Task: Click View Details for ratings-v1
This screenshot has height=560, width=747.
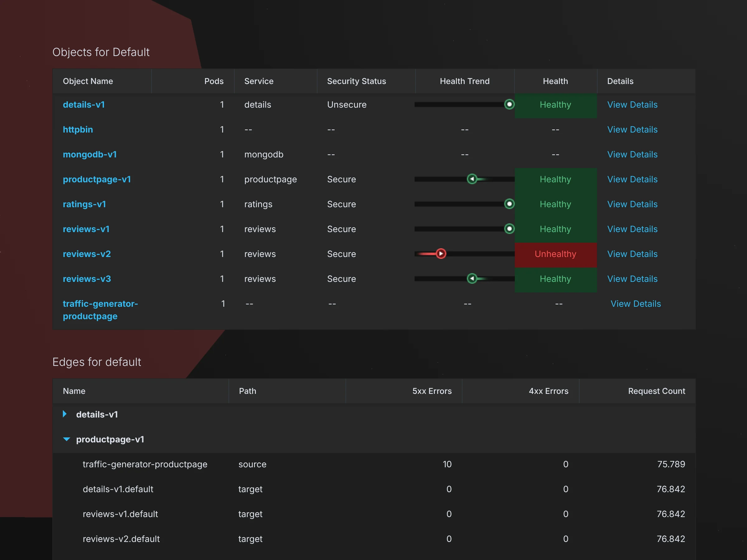Action: [632, 204]
